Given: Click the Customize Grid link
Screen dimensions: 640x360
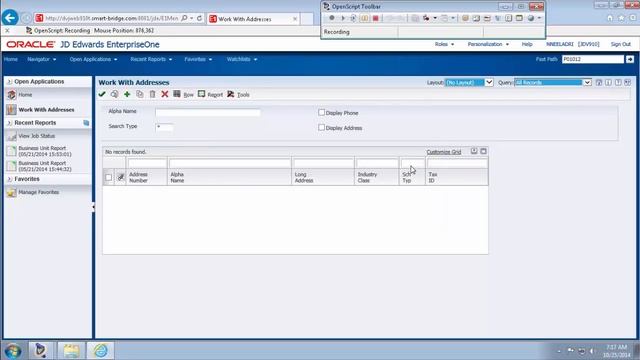Looking at the screenshot, I should [x=444, y=152].
